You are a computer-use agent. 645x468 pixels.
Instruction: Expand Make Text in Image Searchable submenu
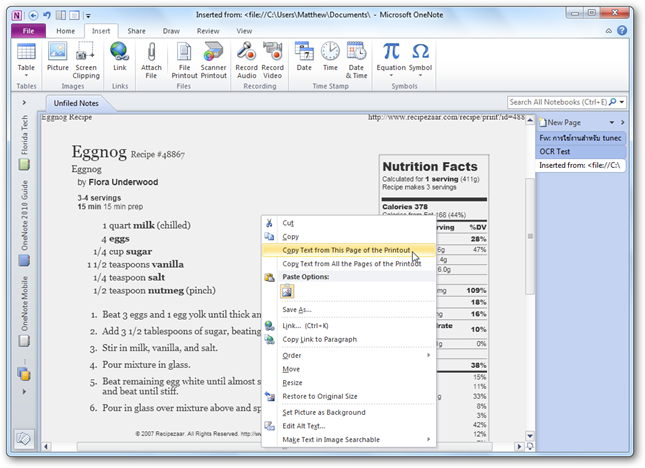(x=428, y=439)
